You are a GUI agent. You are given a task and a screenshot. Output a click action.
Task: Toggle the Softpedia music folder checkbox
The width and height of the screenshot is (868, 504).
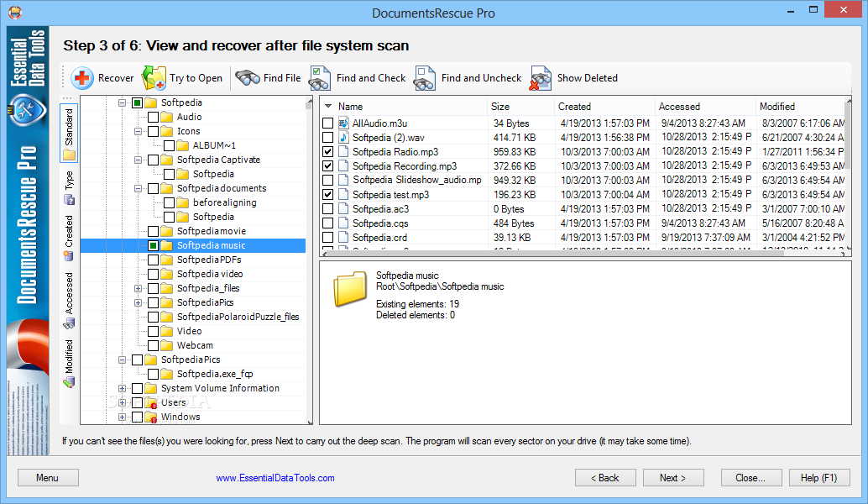point(154,245)
